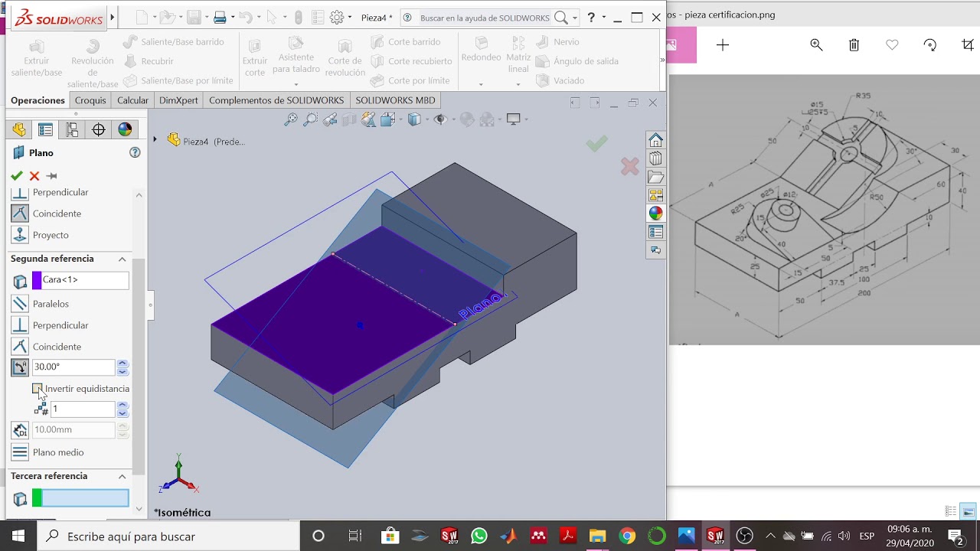Switch to the Croquis tab
The image size is (980, 551).
click(x=90, y=100)
